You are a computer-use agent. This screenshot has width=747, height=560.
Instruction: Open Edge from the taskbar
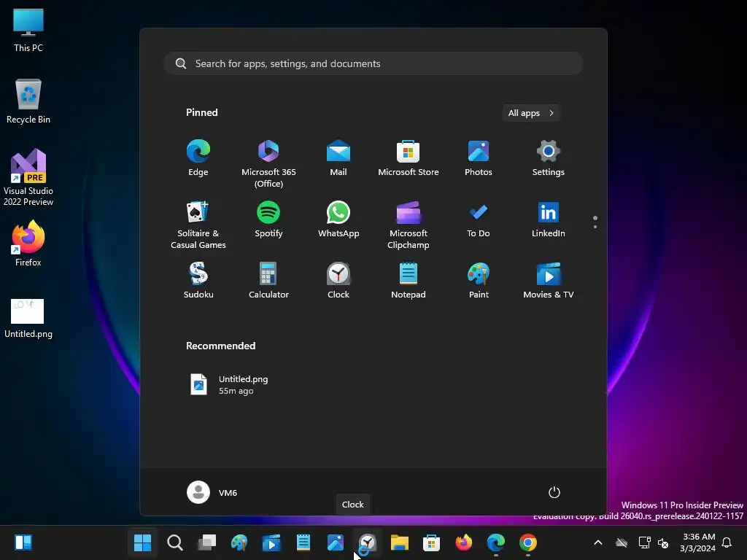[x=496, y=542]
